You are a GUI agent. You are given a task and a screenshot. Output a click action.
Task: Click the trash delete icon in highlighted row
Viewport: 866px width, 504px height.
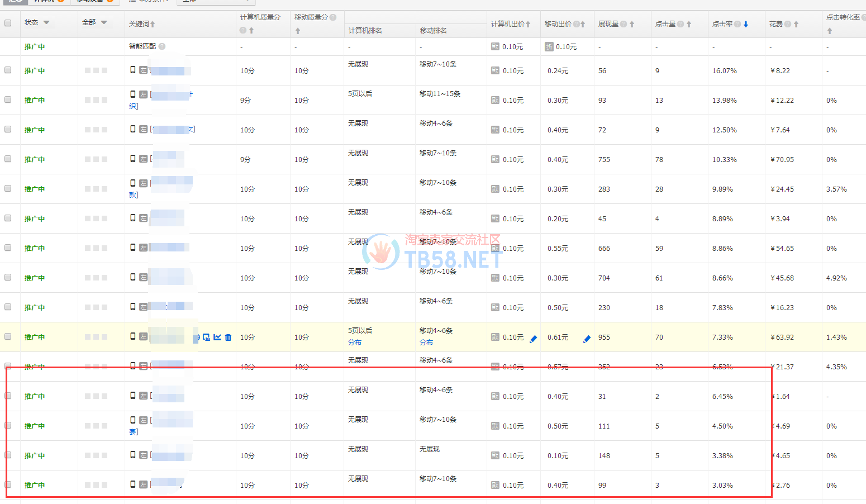pyautogui.click(x=228, y=337)
